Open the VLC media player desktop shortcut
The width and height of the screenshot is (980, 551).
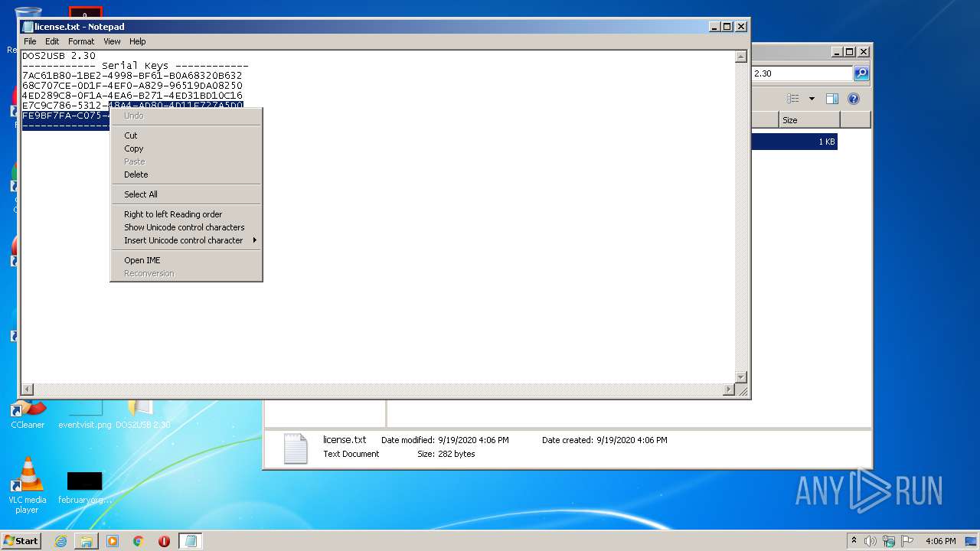(28, 485)
